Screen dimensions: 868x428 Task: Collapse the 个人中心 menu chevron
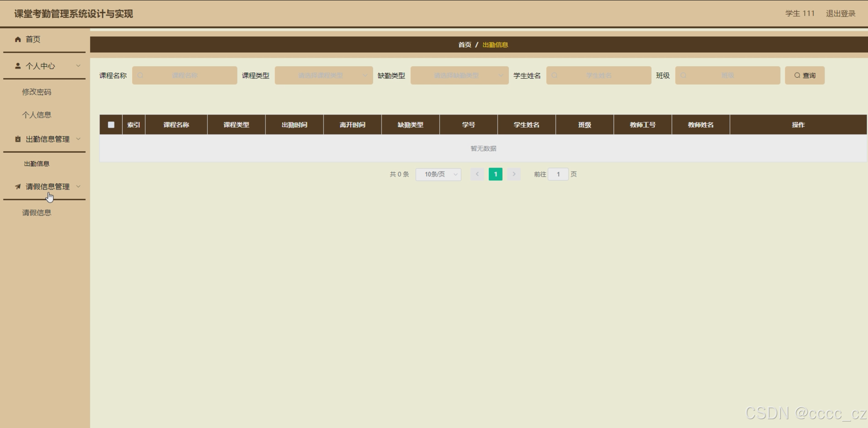click(x=78, y=66)
